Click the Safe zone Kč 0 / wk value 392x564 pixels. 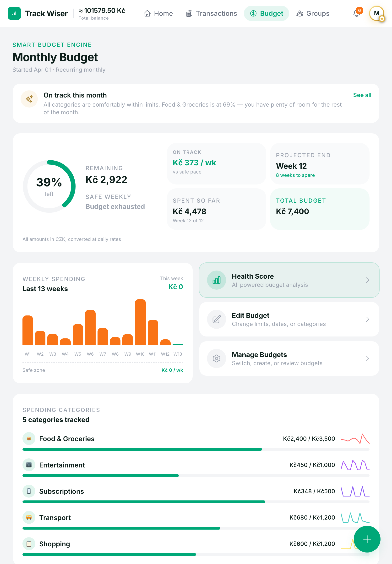172,370
